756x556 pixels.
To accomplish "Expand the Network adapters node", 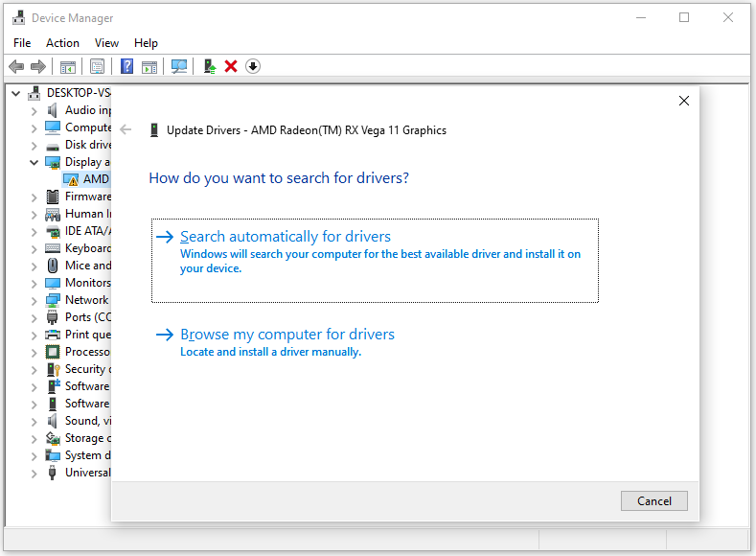I will [34, 301].
